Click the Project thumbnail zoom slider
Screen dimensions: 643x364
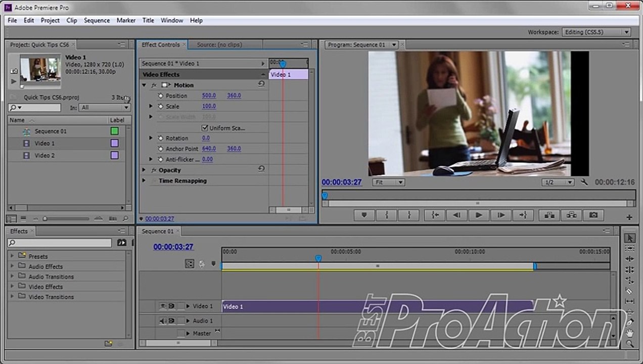(44, 219)
